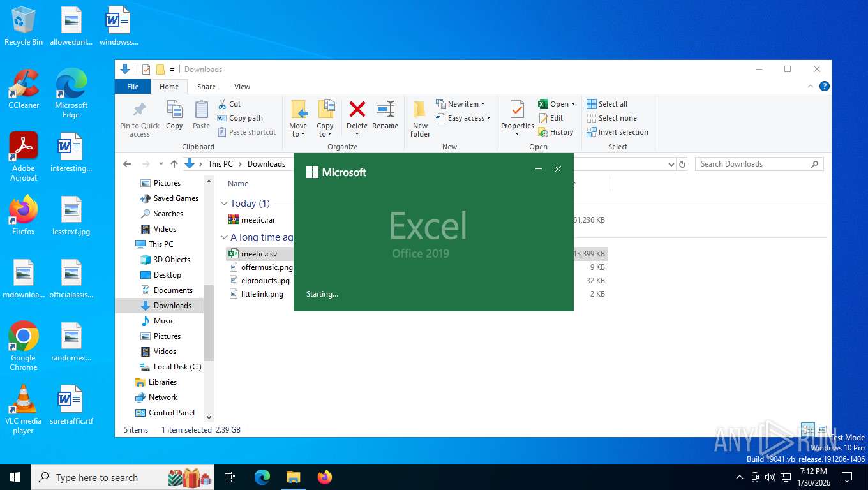This screenshot has width=868, height=490.
Task: Open file History from ribbon
Action: click(556, 132)
